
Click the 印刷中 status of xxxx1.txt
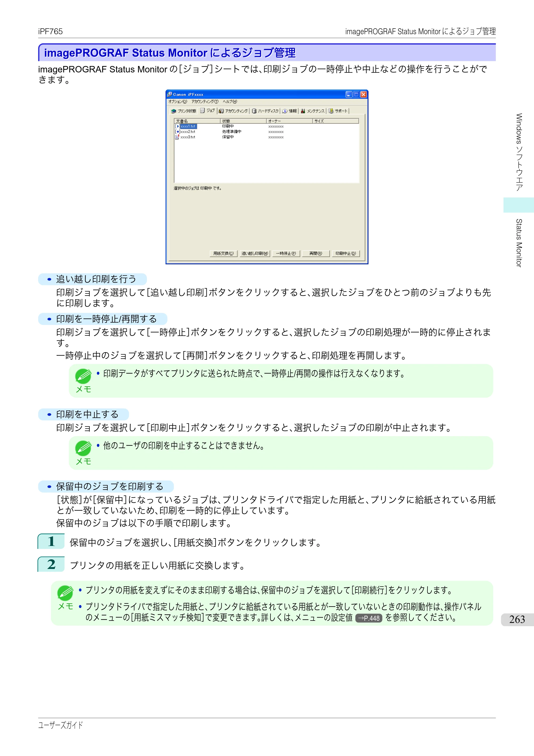228,126
